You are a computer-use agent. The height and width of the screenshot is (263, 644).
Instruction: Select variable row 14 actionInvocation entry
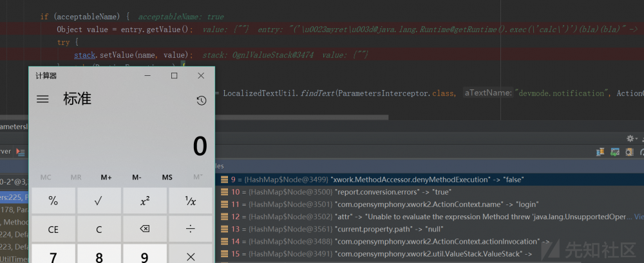429,241
